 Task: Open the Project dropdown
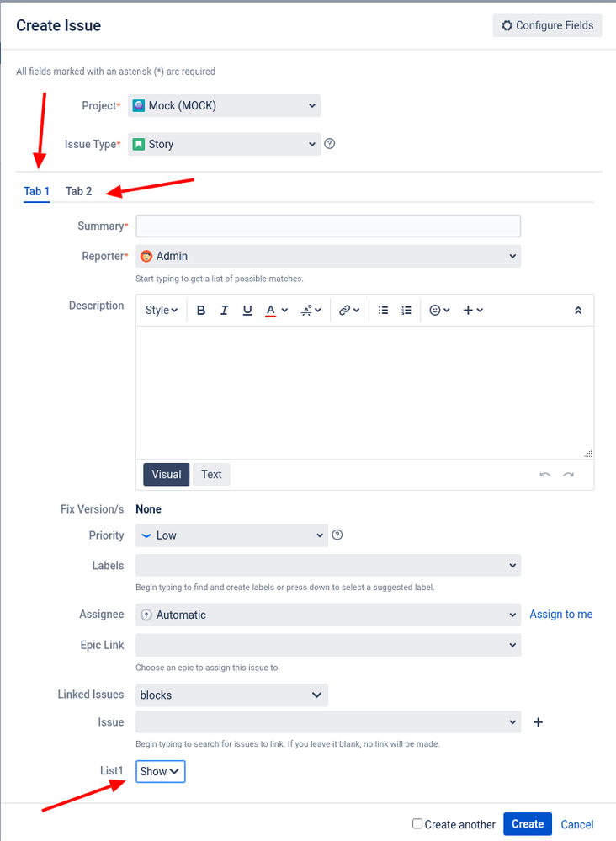[224, 106]
